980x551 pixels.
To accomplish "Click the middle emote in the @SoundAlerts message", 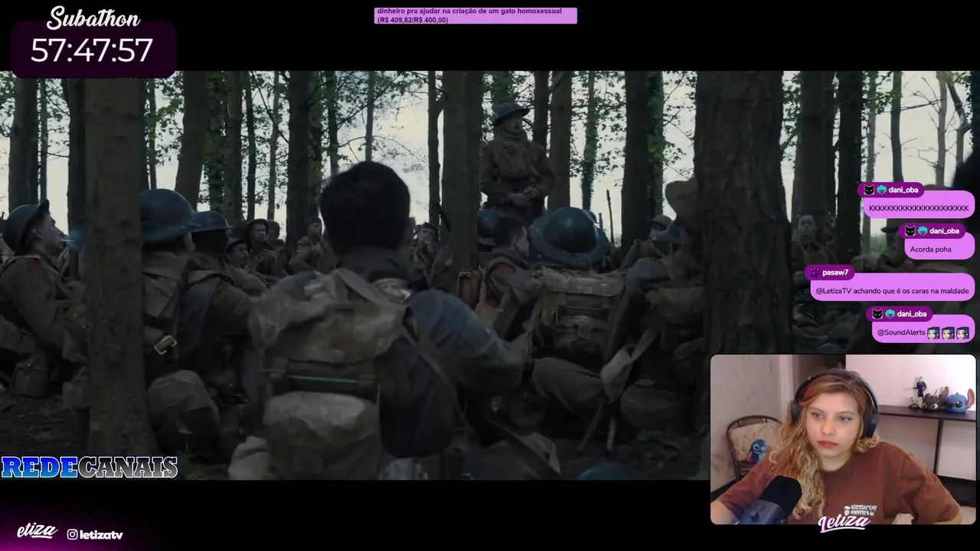I will (x=948, y=333).
